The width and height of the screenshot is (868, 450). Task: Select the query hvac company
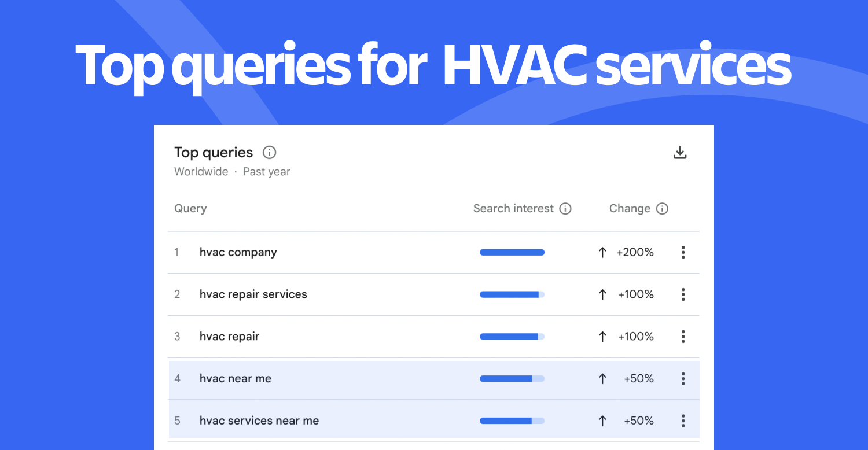point(238,252)
